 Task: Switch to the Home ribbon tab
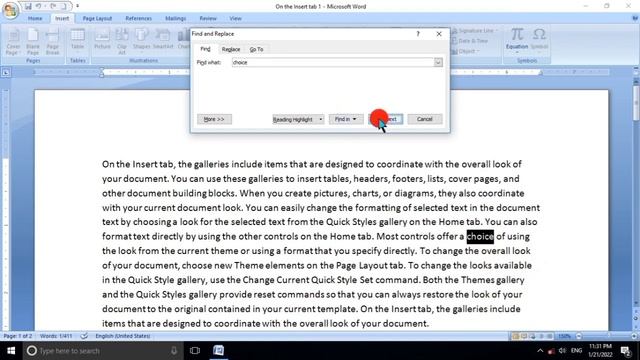[x=35, y=18]
